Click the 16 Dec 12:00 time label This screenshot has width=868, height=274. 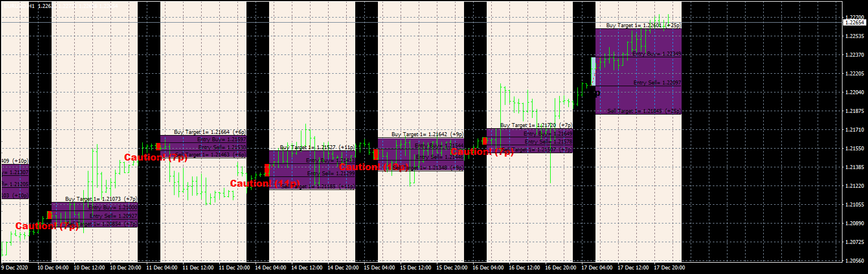pyautogui.click(x=524, y=267)
